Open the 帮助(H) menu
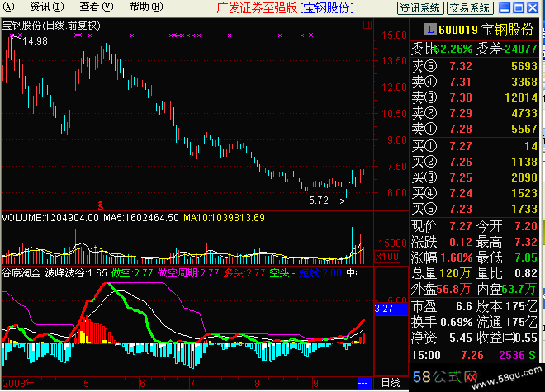545x392 pixels. pos(146,7)
